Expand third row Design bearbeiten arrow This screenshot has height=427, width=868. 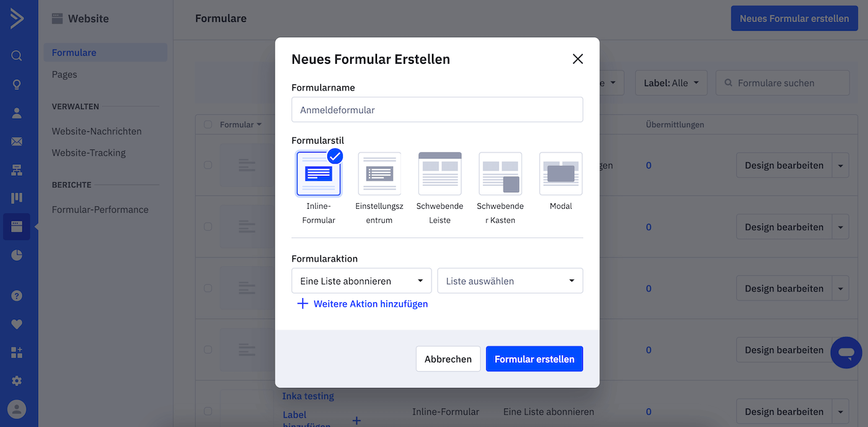coord(840,288)
